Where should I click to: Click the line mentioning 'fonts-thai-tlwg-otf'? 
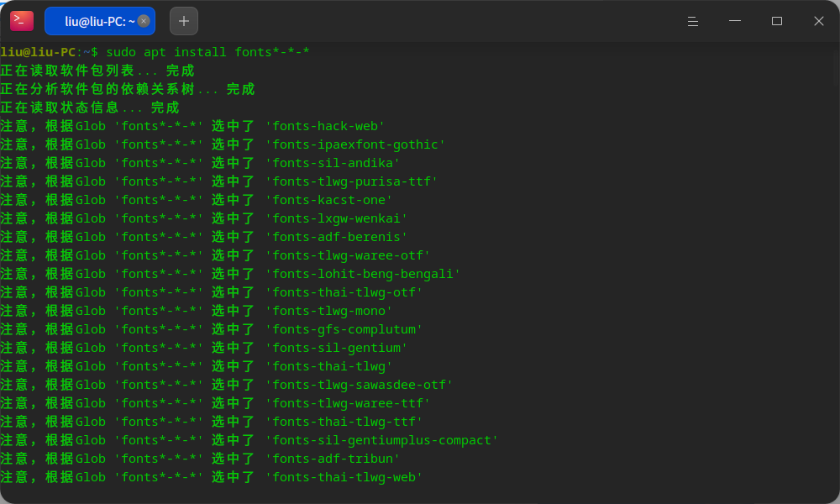(211, 292)
